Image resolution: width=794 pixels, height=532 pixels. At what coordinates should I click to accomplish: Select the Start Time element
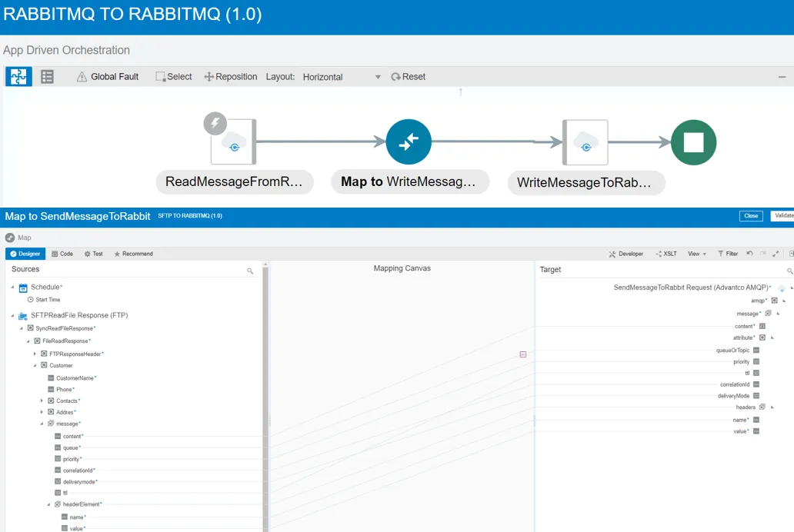[x=48, y=300]
